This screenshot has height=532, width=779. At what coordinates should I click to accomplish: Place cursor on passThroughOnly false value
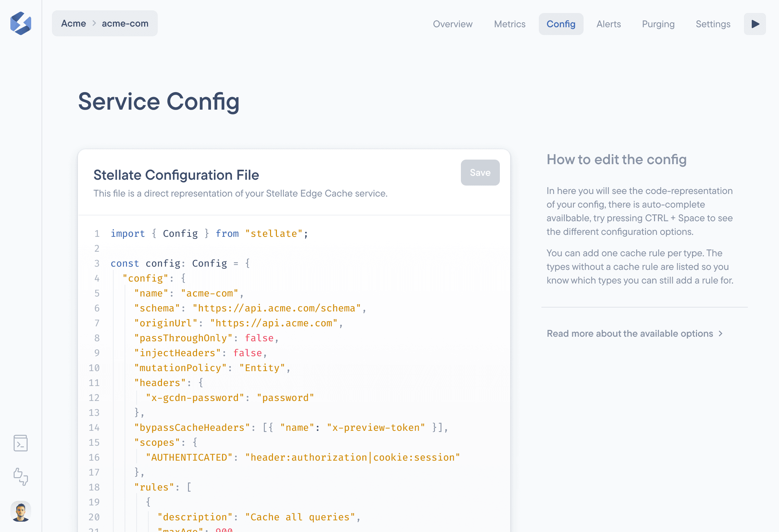coord(259,338)
